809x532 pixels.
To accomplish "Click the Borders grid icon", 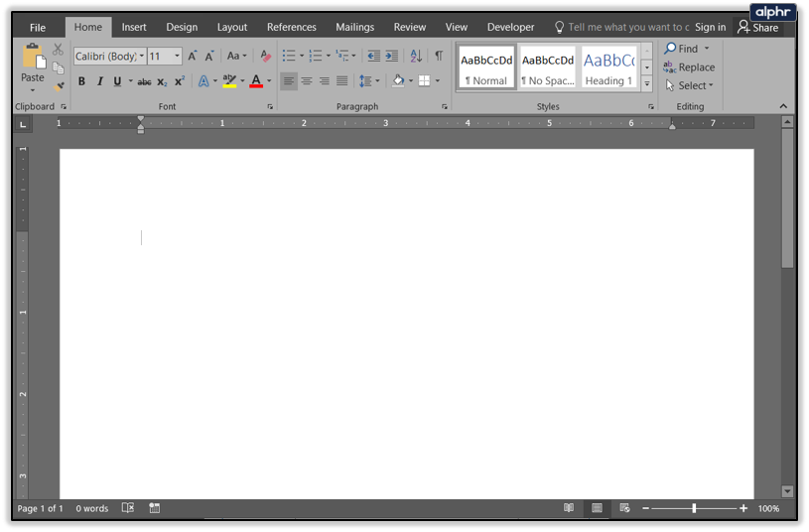I will pos(424,81).
